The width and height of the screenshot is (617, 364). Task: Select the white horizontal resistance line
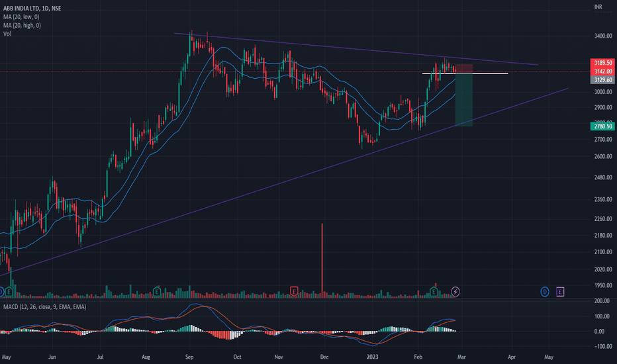click(465, 73)
